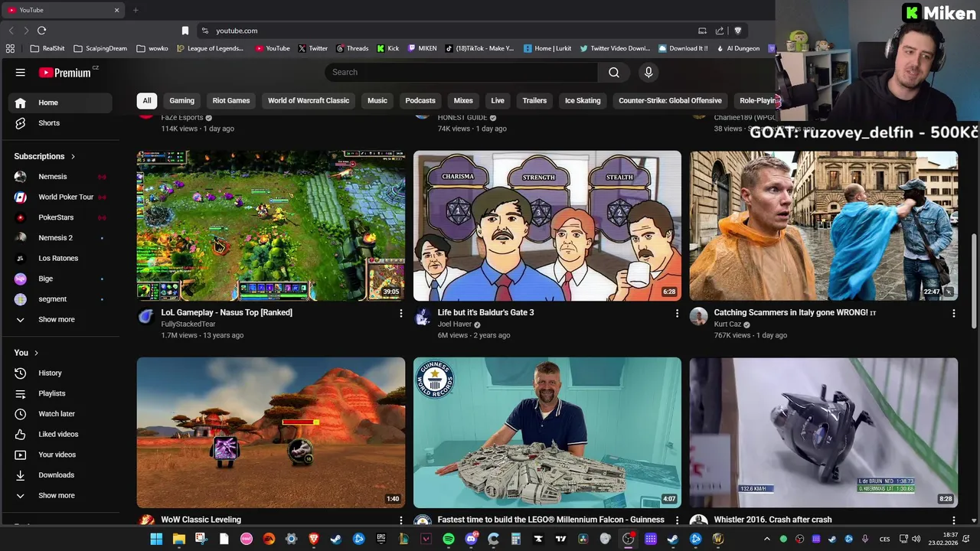The width and height of the screenshot is (980, 551).
Task: Click Kurt Caz channel avatar
Action: click(699, 317)
